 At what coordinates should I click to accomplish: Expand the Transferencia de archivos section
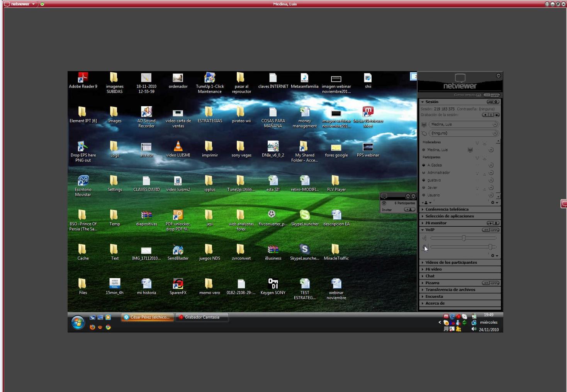tap(450, 290)
